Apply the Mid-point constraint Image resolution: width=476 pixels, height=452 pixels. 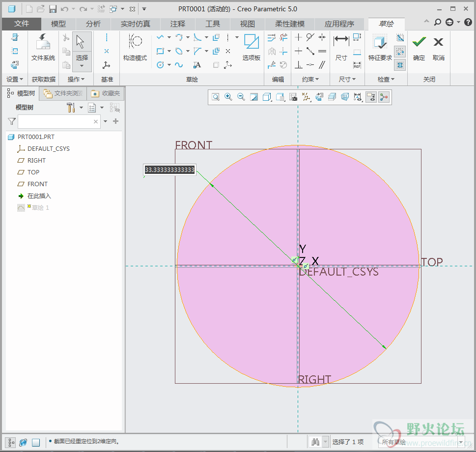(310, 51)
